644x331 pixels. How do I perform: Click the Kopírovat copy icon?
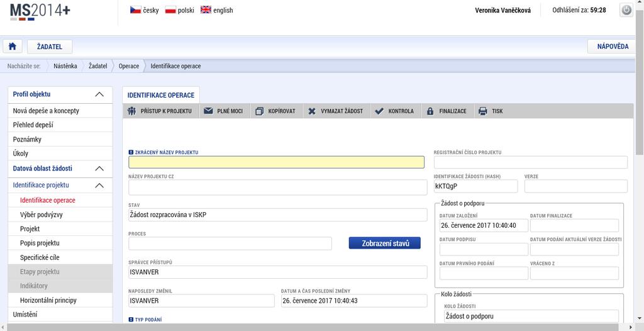coord(259,111)
